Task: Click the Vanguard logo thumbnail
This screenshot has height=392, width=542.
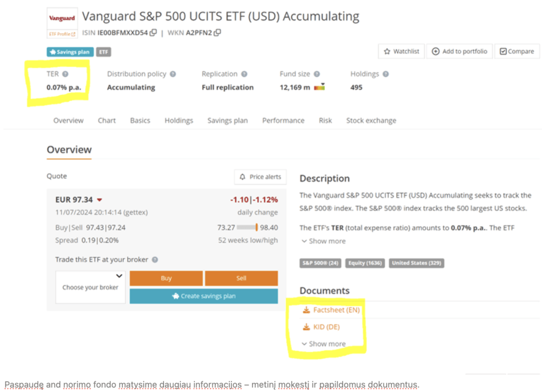Action: point(62,19)
